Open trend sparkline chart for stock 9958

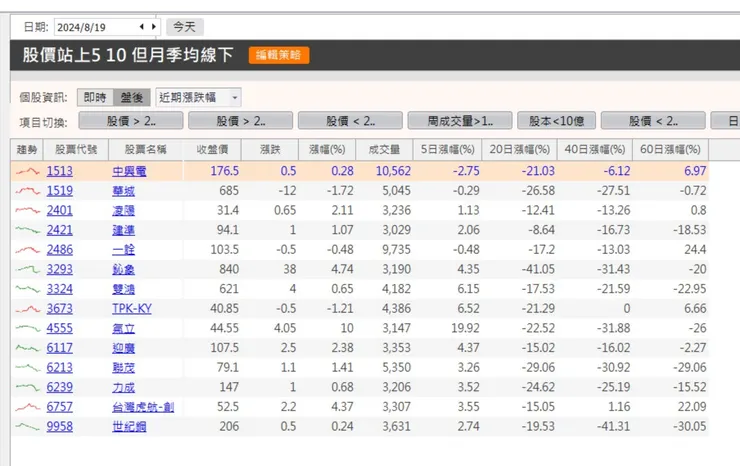27,426
